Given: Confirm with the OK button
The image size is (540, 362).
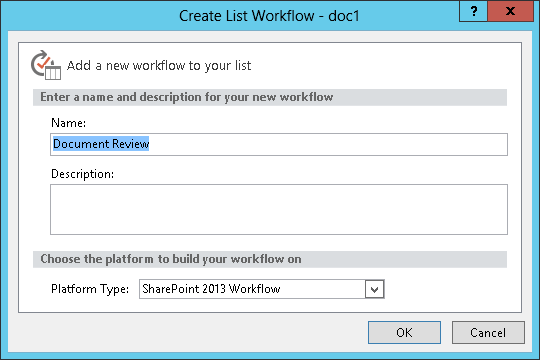Looking at the screenshot, I should coord(404,332).
